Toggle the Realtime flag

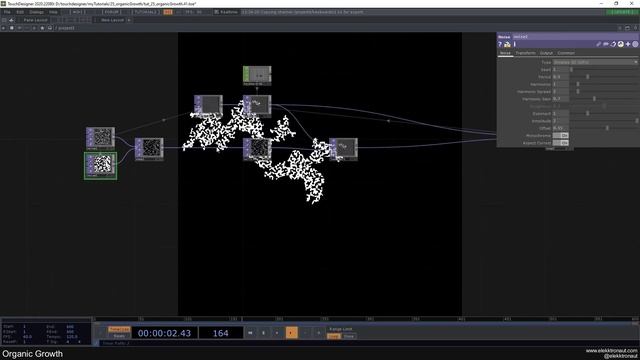click(x=226, y=12)
